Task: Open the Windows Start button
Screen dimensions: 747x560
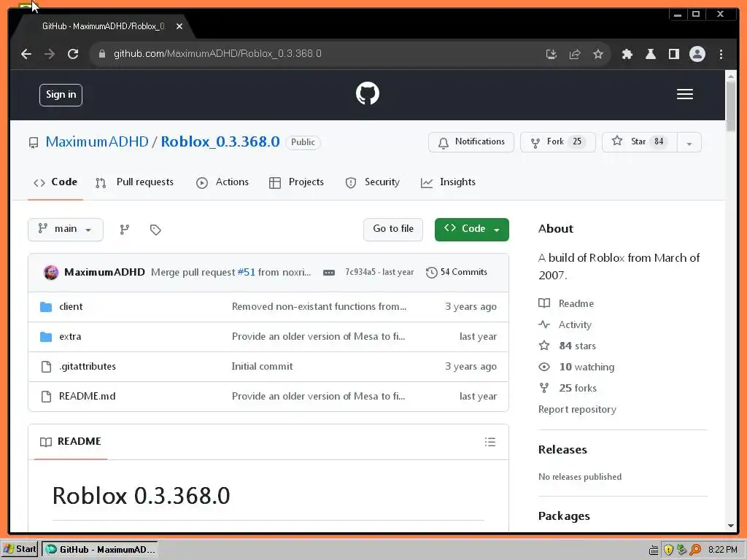Action: coord(20,550)
